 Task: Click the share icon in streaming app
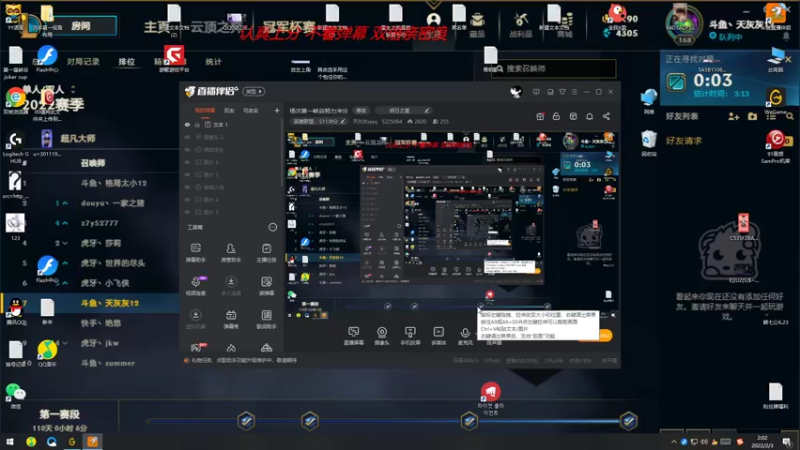point(606,116)
